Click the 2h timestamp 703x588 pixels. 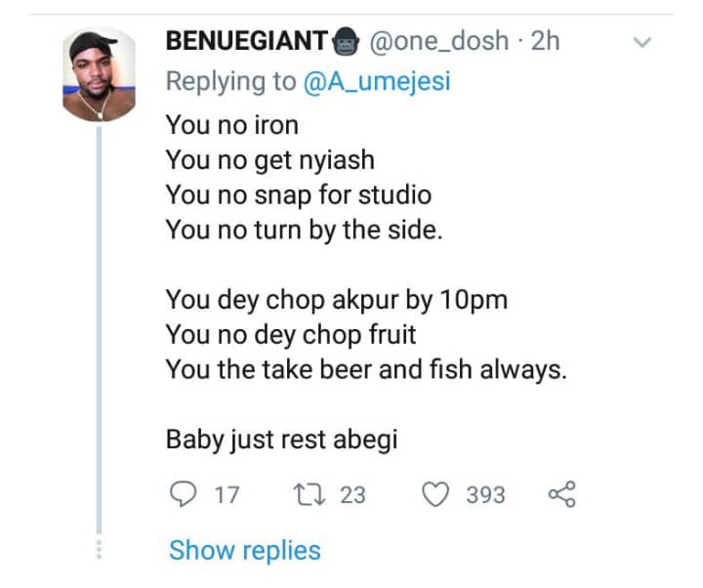tap(545, 41)
